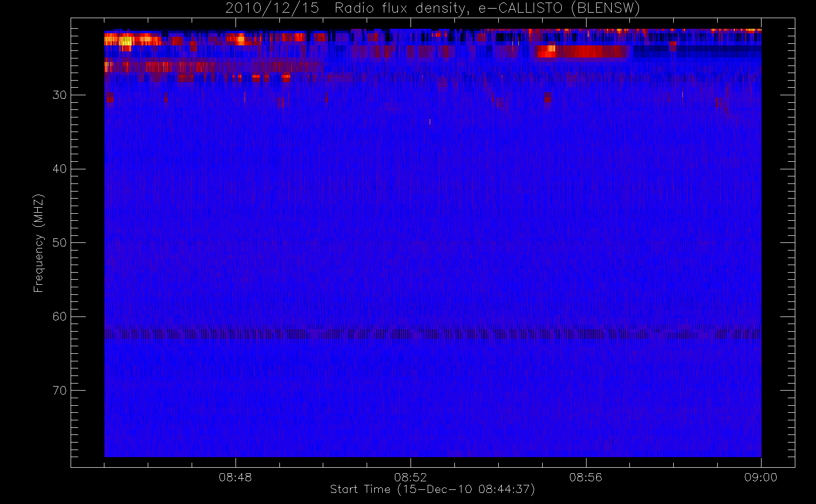This screenshot has height=504, width=816.
Task: Click the 08:56 time axis label
Action: click(586, 477)
